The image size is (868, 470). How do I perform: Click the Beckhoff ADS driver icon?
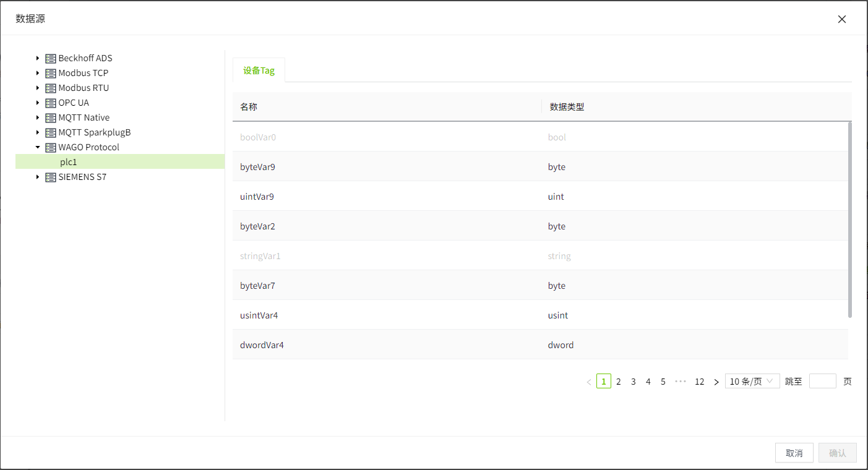[x=51, y=58]
